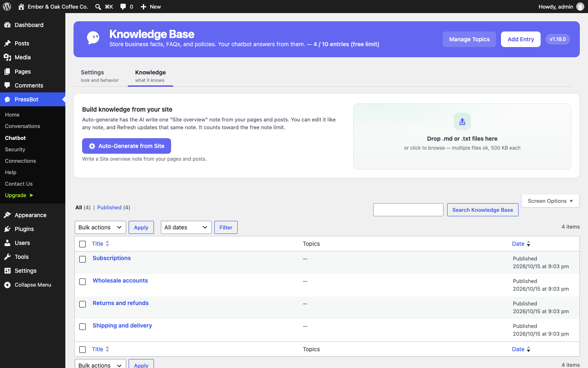
Task: Click the Published filter link
Action: [x=109, y=208]
